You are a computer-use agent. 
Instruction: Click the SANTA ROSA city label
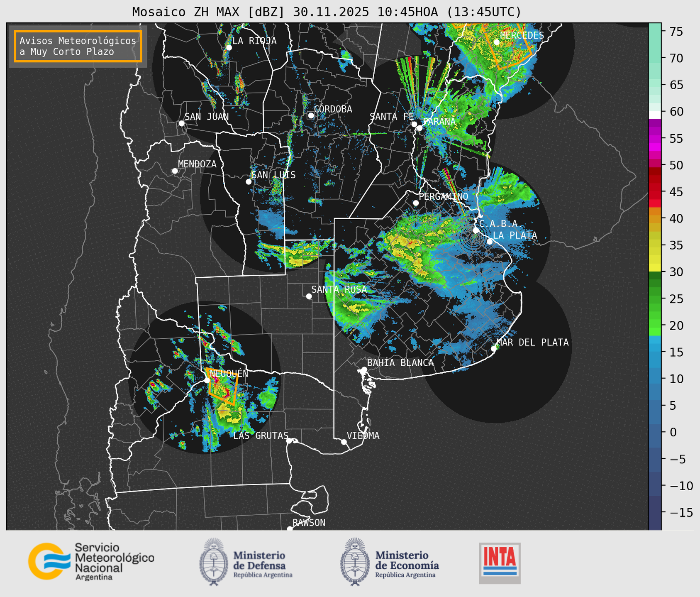coord(339,289)
